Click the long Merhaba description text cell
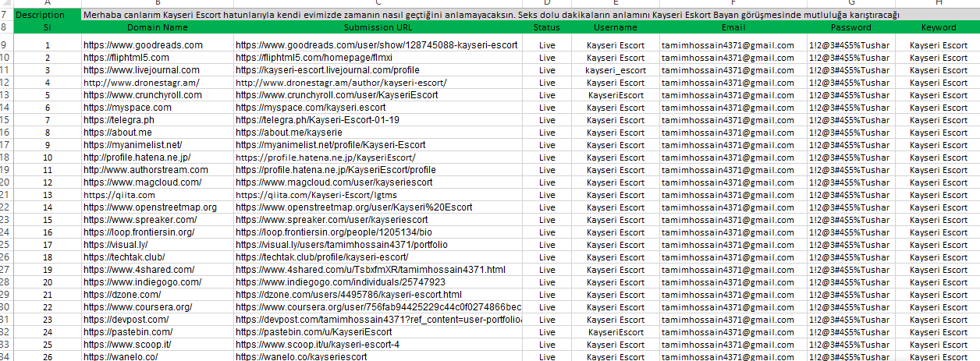Screen dimensions: 980x361 coord(531,15)
